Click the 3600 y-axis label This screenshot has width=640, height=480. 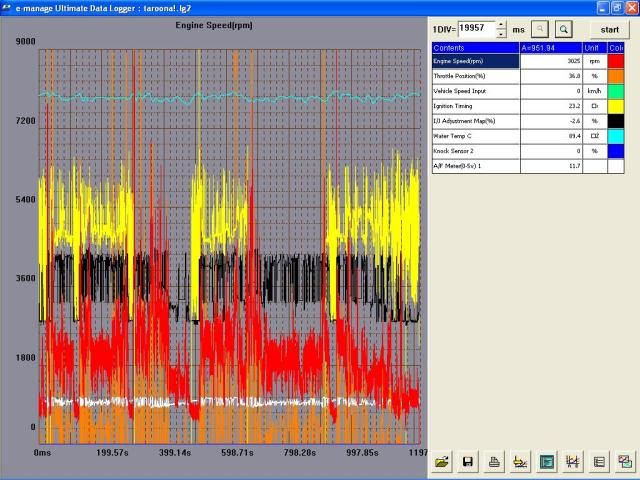point(26,278)
